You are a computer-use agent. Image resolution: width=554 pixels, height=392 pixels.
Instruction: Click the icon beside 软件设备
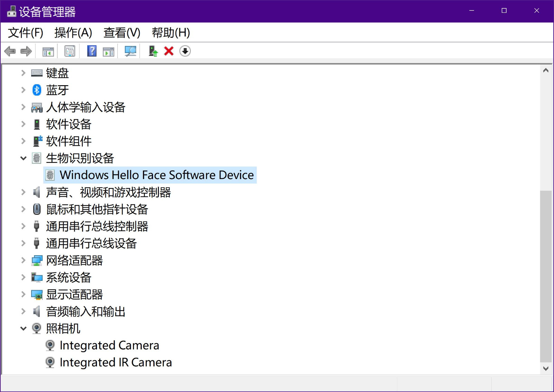point(37,124)
